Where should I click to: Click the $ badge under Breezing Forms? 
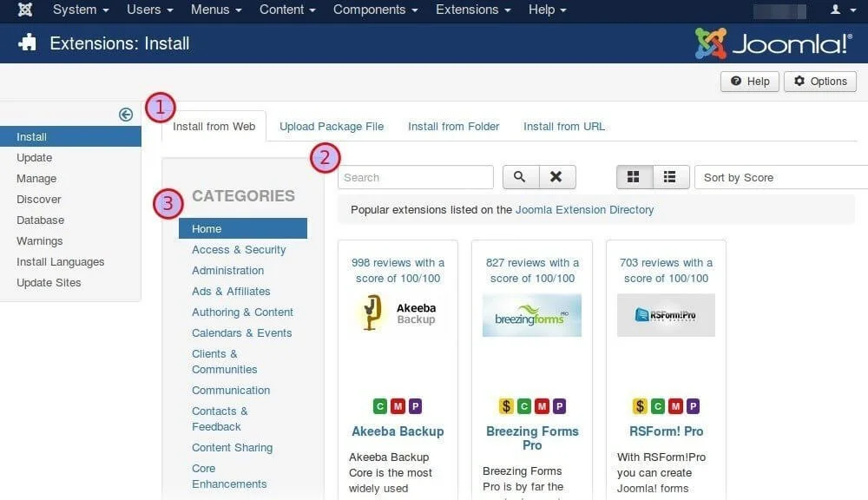click(506, 406)
